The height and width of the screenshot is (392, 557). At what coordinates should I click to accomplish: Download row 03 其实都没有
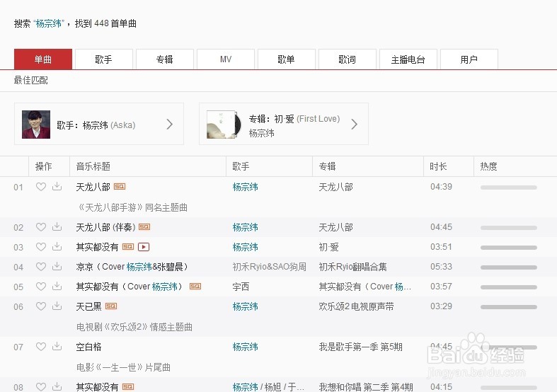click(x=57, y=246)
